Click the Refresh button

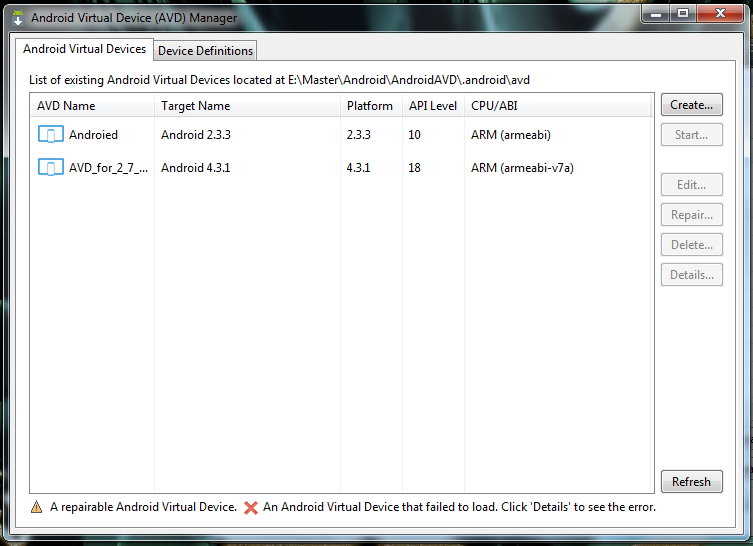point(692,482)
